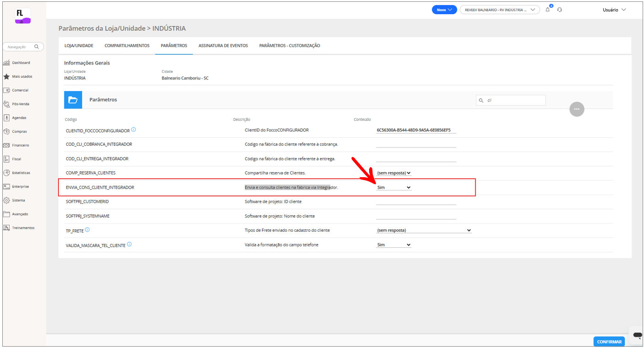Click the COD_CLI_COBRANCA_INTEGRADOR input field
The image size is (644, 348).
click(416, 144)
